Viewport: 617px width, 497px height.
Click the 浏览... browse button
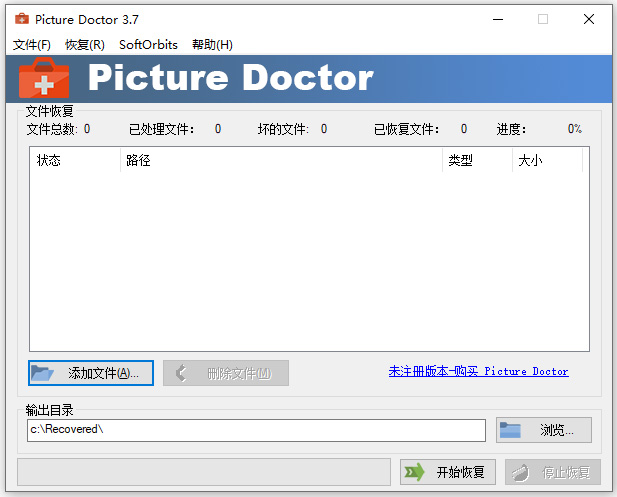click(544, 430)
